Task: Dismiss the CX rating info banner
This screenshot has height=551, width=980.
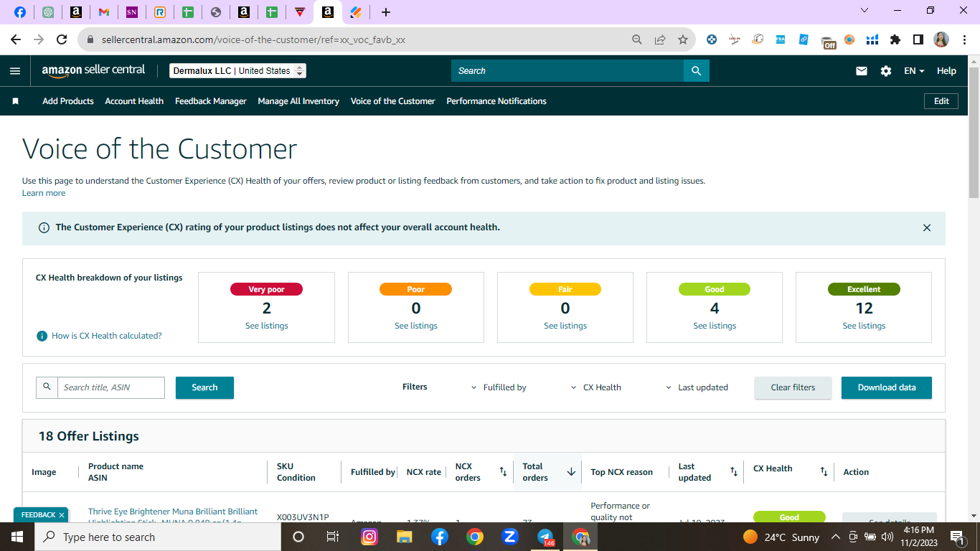Action: coord(927,228)
